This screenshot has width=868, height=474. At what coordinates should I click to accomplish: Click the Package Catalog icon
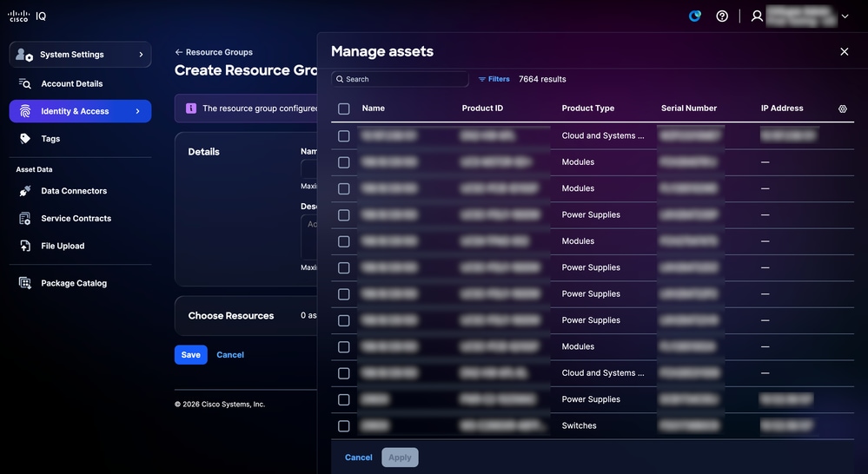[25, 283]
